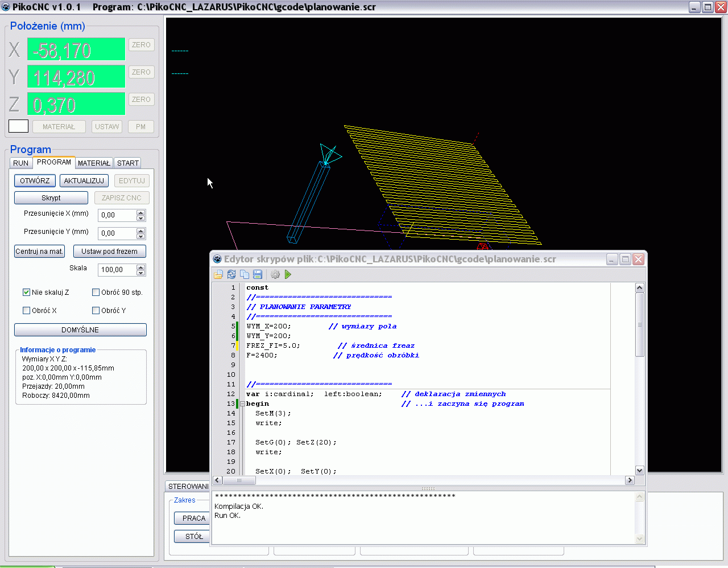
Task: Open a script file with the folder icon
Action: pos(218,274)
